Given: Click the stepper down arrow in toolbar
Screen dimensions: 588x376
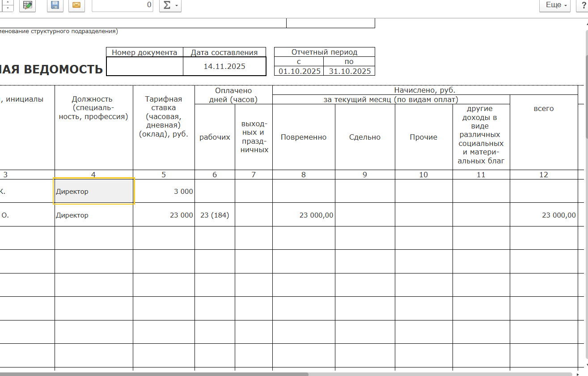Looking at the screenshot, I should (7, 8).
